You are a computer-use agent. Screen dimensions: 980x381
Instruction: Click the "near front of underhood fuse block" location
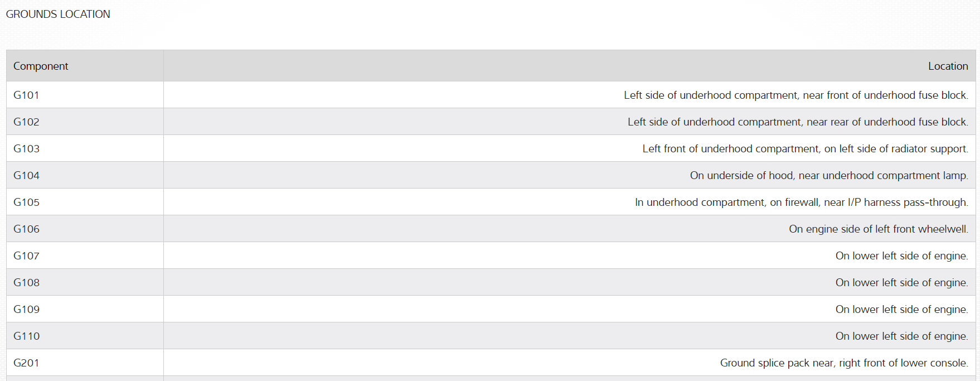coord(795,95)
